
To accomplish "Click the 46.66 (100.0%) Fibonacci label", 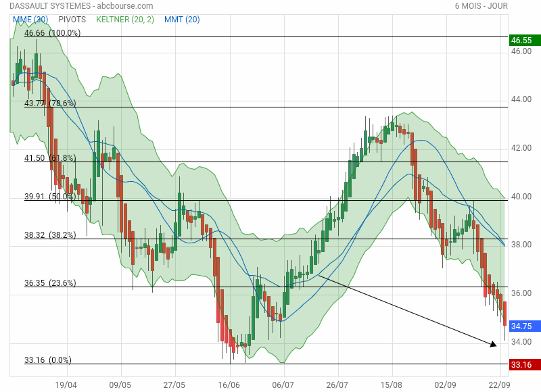I will (x=53, y=32).
